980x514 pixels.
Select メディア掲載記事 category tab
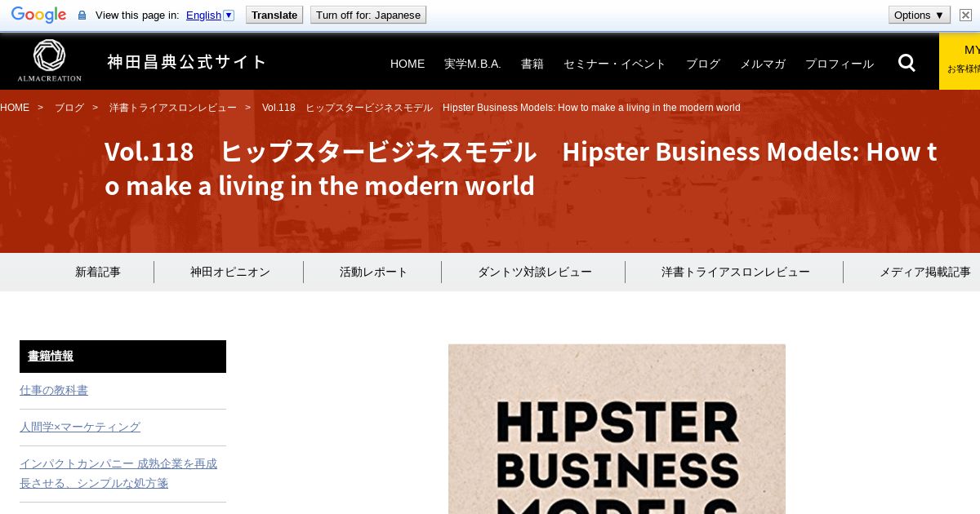pos(924,272)
